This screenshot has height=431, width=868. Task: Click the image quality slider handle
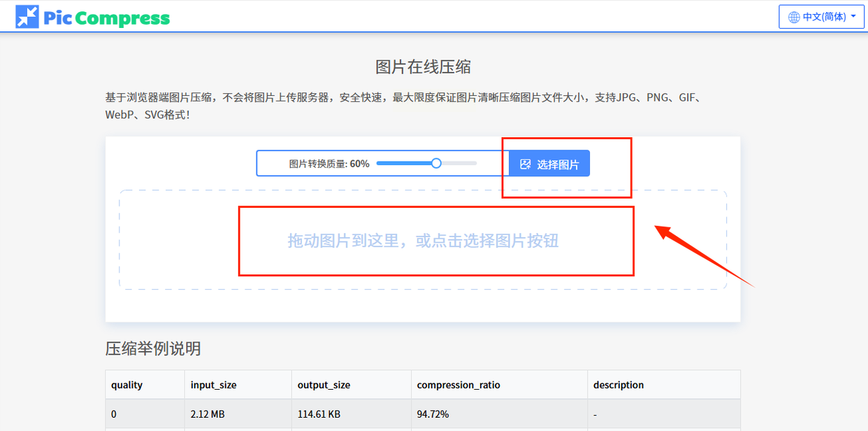coord(436,163)
